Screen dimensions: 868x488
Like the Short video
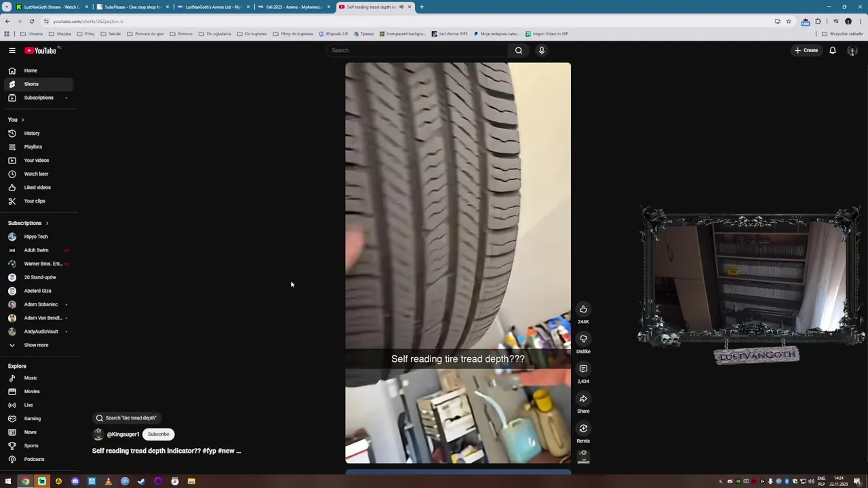pyautogui.click(x=583, y=309)
